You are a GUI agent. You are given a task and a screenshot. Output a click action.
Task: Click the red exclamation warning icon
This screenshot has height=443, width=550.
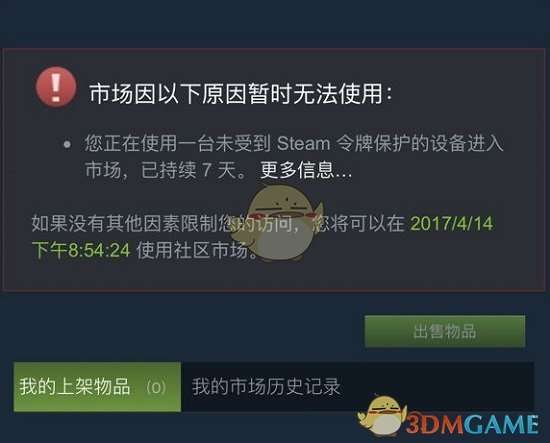pyautogui.click(x=56, y=87)
